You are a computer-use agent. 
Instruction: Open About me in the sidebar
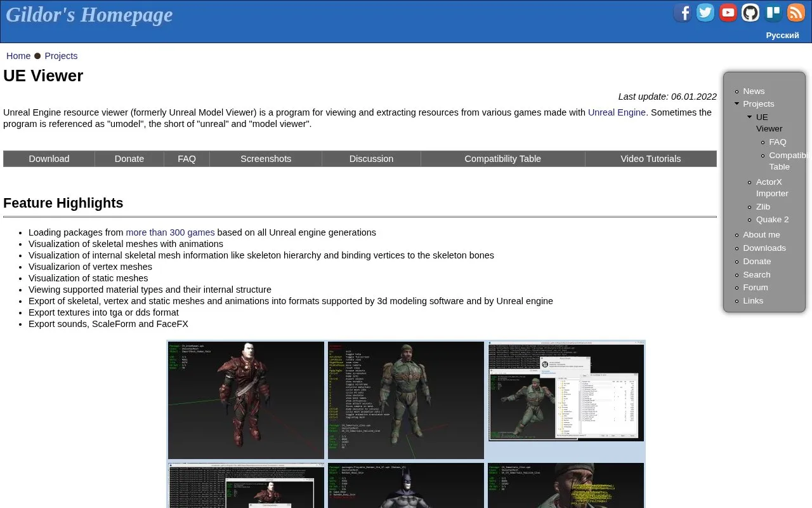click(762, 234)
